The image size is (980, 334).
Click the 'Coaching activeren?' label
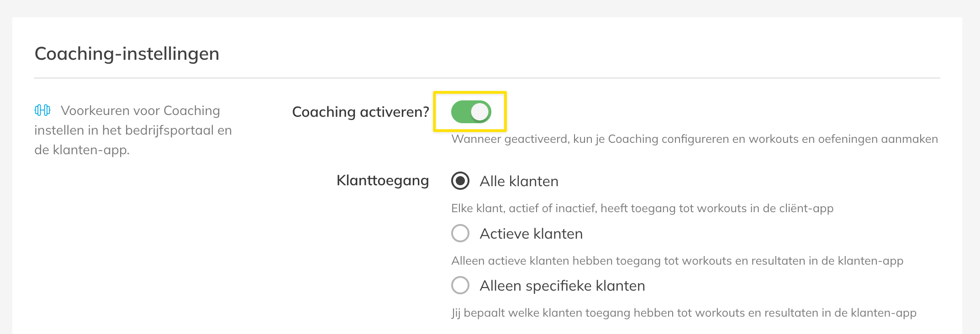tap(360, 112)
